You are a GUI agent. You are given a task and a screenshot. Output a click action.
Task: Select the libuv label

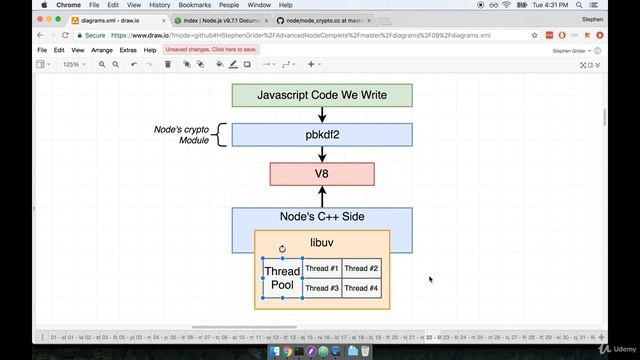point(322,242)
